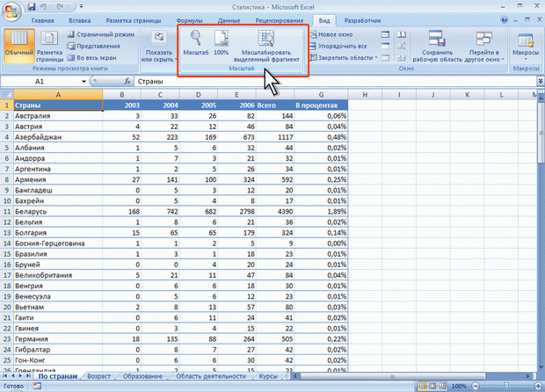Click the 1,89% cell for Беларусь

pyautogui.click(x=321, y=211)
